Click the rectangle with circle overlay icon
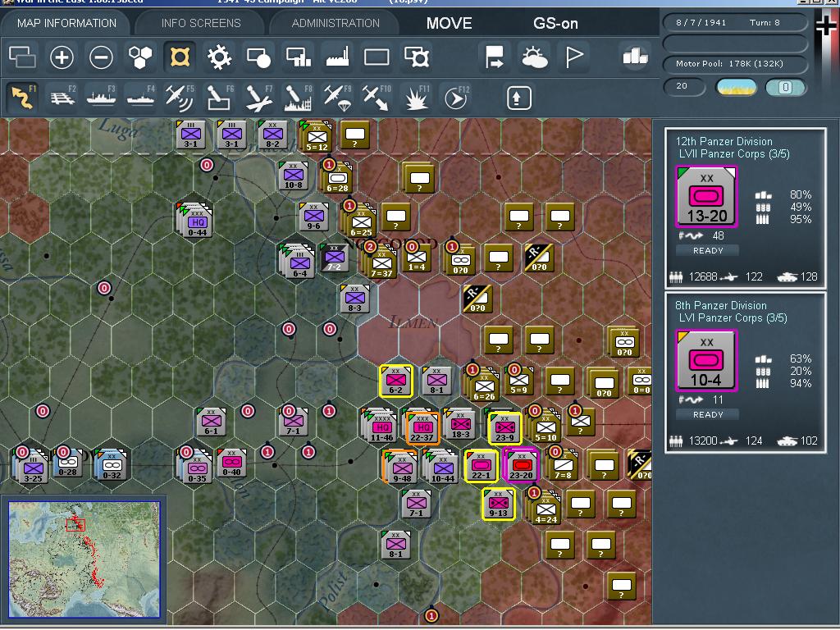Screen dimensions: 840x630 (258, 57)
